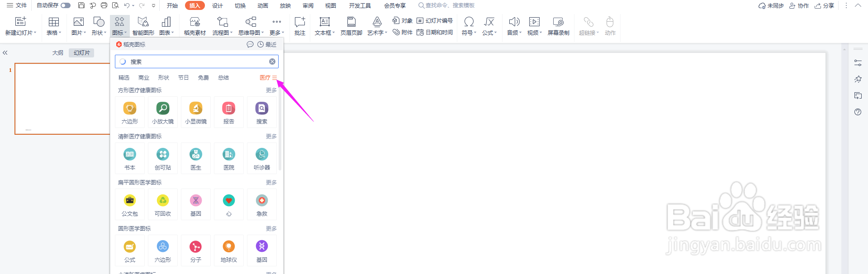This screenshot has height=274, width=868.
Task: Insert the 报告 report icon
Action: pyautogui.click(x=229, y=112)
